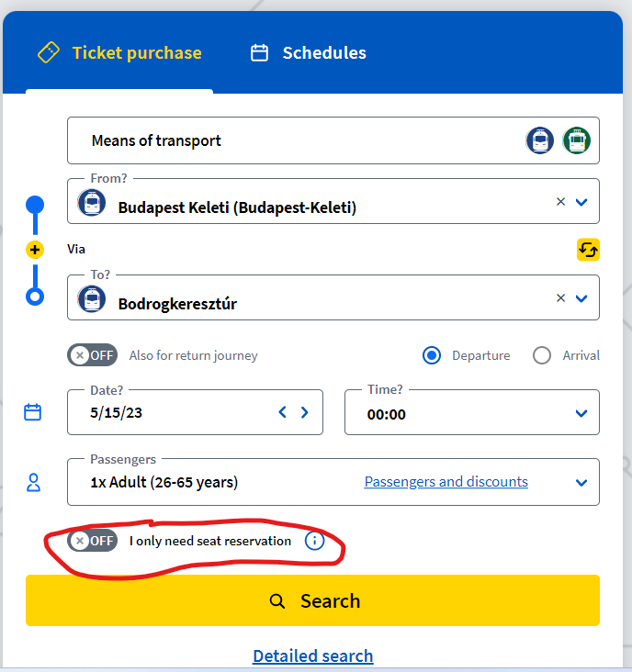Add a via station with plus icon
The height and width of the screenshot is (672, 632).
point(35,250)
